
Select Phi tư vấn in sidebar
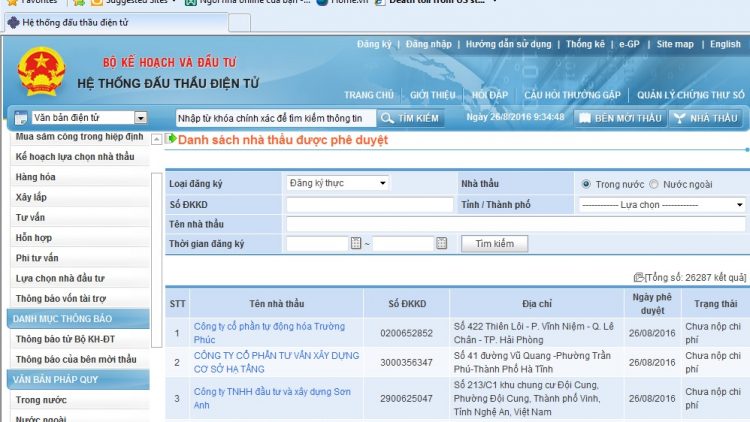click(37, 258)
